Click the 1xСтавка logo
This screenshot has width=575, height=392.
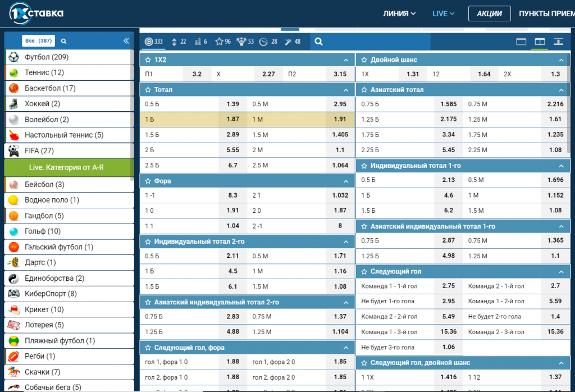(x=36, y=13)
